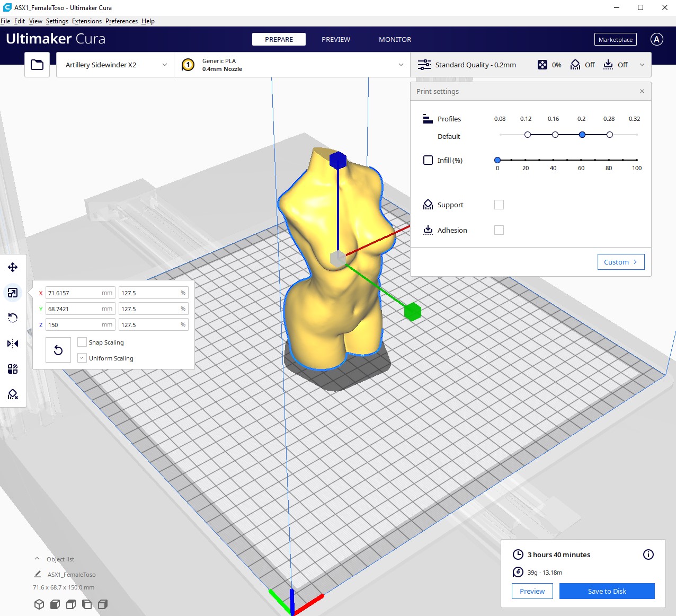Toggle the Snap Scaling checkbox
This screenshot has height=616, width=676.
point(82,342)
